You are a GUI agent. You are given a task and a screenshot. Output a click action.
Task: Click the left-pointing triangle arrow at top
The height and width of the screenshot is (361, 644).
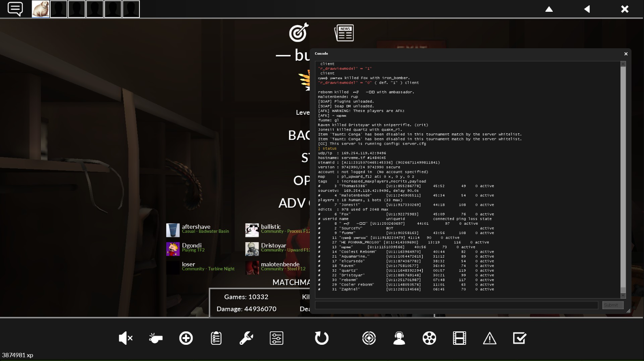click(587, 9)
